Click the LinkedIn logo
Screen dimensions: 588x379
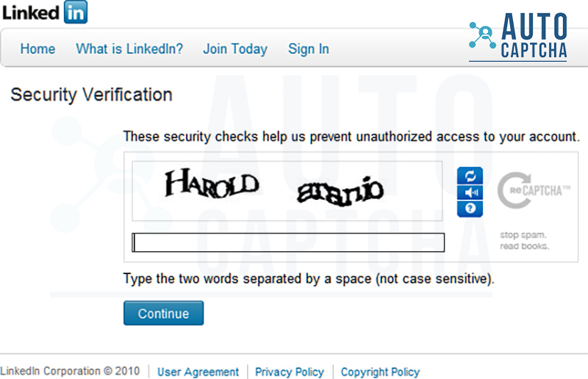(x=44, y=12)
